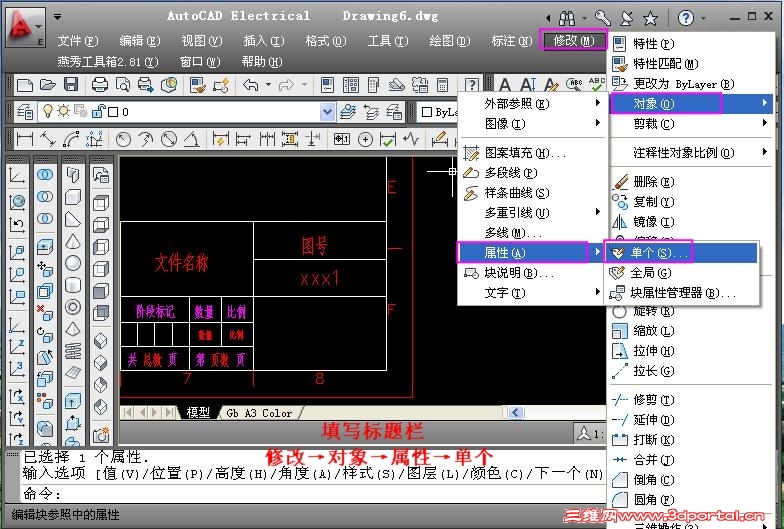Toggle layer 0 freeze sun icon
Image resolution: width=784 pixels, height=529 pixels.
pyautogui.click(x=64, y=111)
